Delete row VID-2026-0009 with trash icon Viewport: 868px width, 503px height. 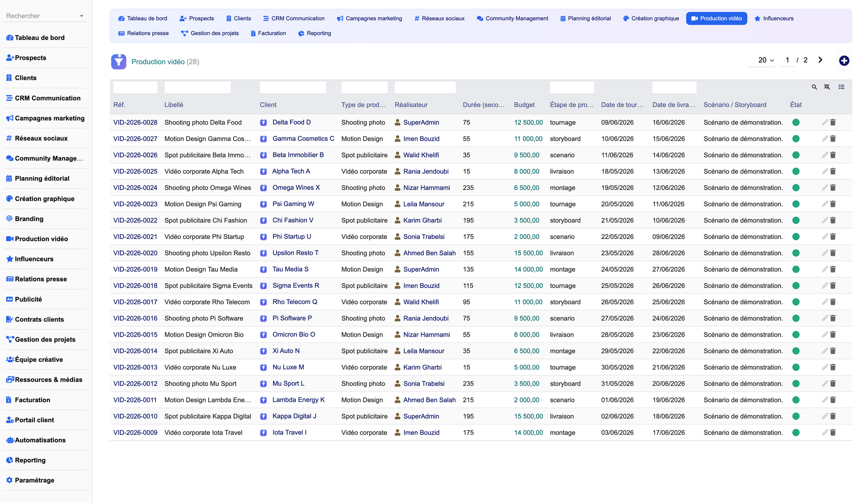(x=833, y=433)
